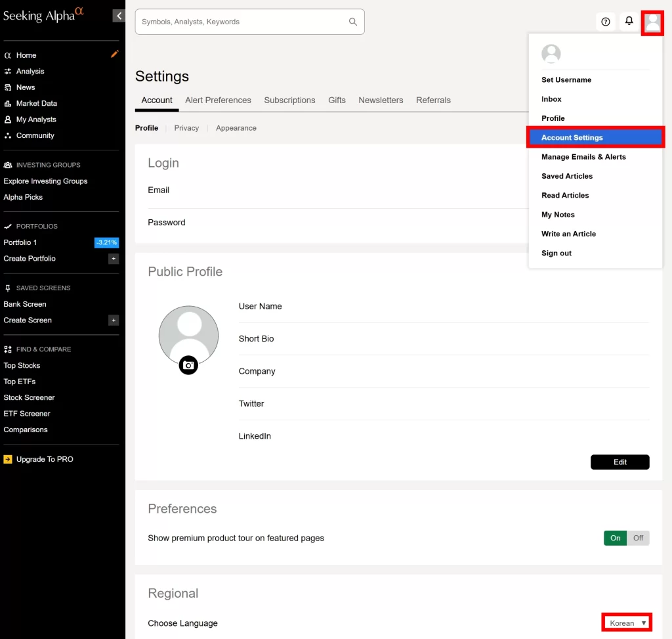
Task: Click the camera icon on profile photo
Action: coord(188,365)
